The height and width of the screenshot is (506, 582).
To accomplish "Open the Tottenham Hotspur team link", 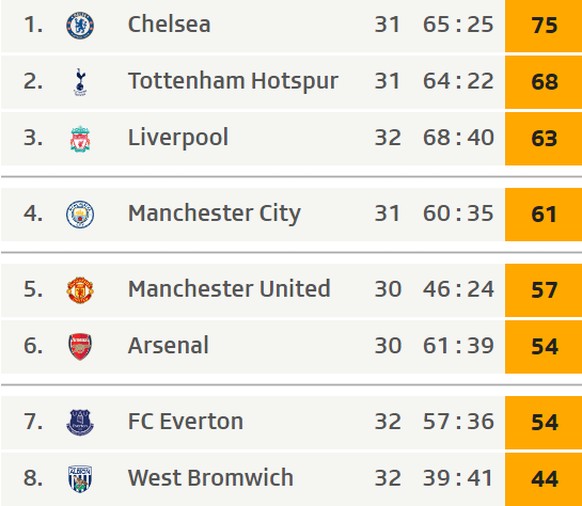I will (x=233, y=81).
